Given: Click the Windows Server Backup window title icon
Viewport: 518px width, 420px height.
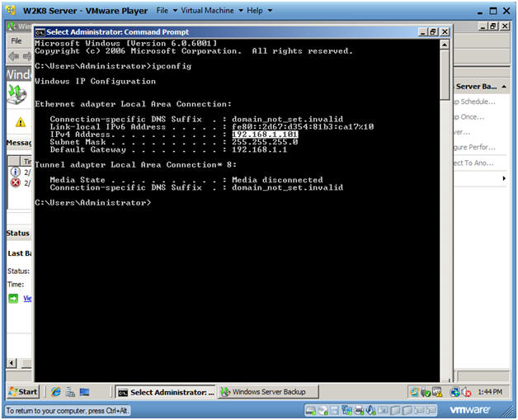Looking at the screenshot, I should [12, 26].
